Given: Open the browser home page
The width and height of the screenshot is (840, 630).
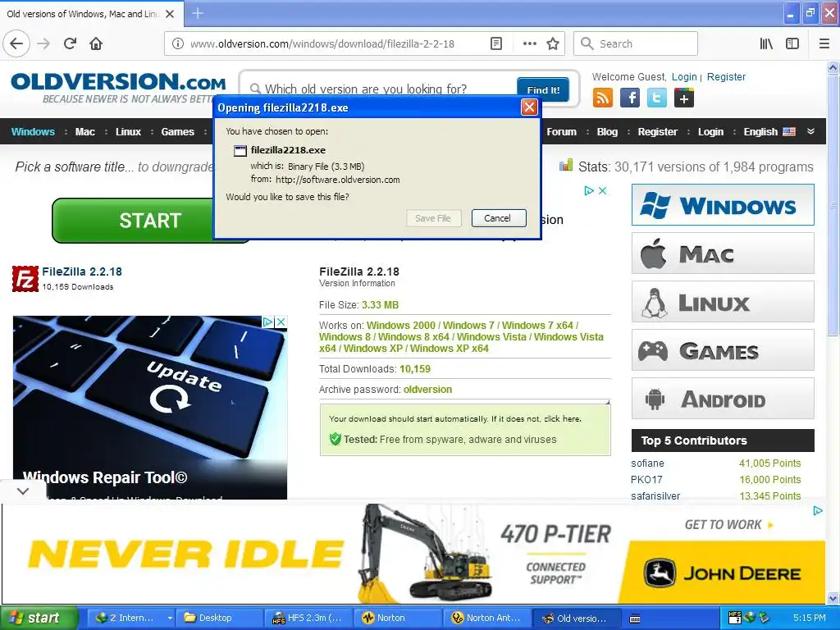Looking at the screenshot, I should click(x=96, y=43).
